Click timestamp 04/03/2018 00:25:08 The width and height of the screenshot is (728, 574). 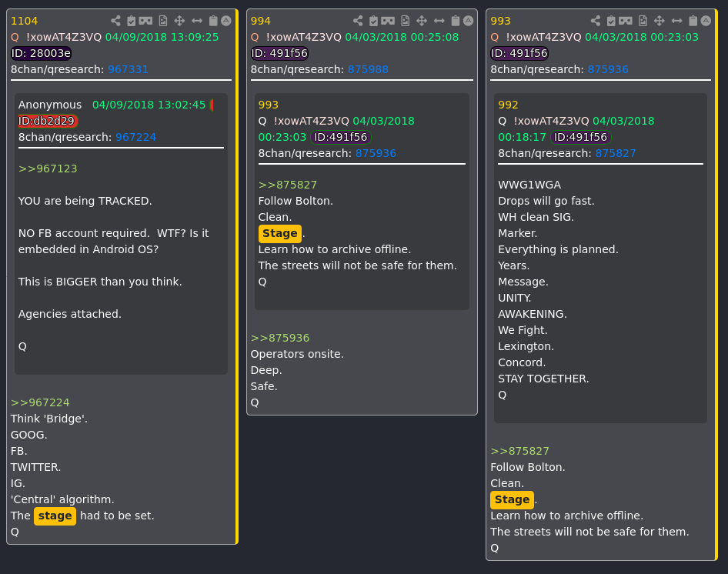click(x=402, y=37)
